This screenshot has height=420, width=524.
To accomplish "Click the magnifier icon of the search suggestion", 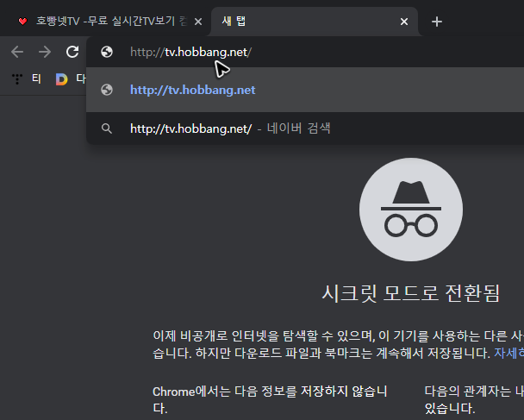I will click(107, 129).
